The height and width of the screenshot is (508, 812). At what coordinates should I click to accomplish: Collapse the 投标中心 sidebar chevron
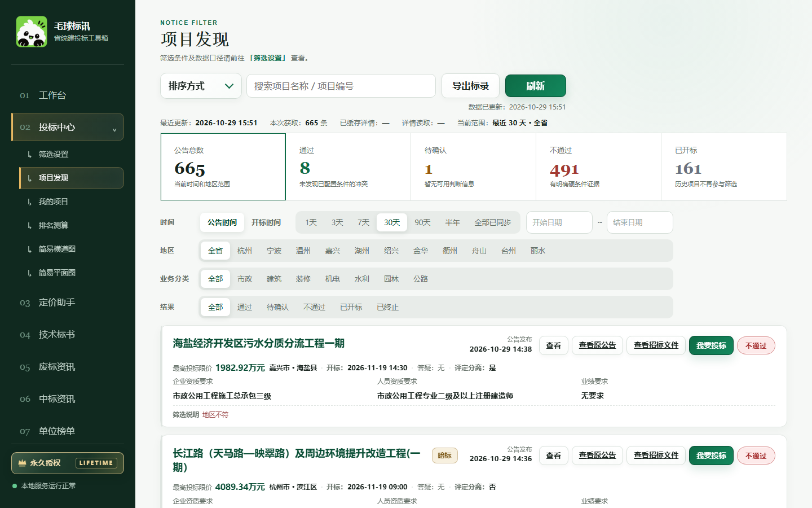[114, 130]
